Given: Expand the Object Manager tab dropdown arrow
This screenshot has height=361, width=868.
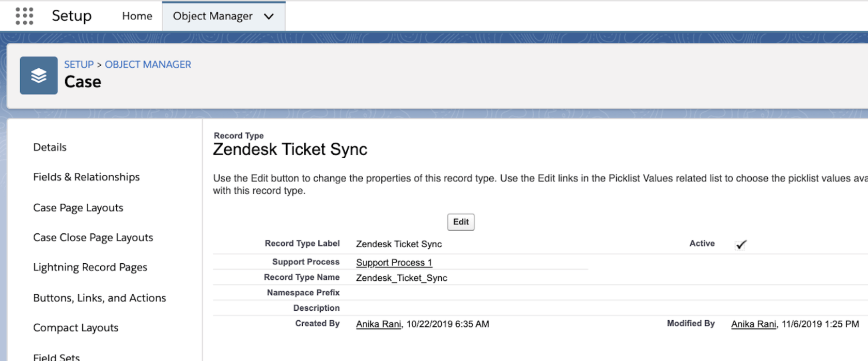Looking at the screenshot, I should 269,17.
